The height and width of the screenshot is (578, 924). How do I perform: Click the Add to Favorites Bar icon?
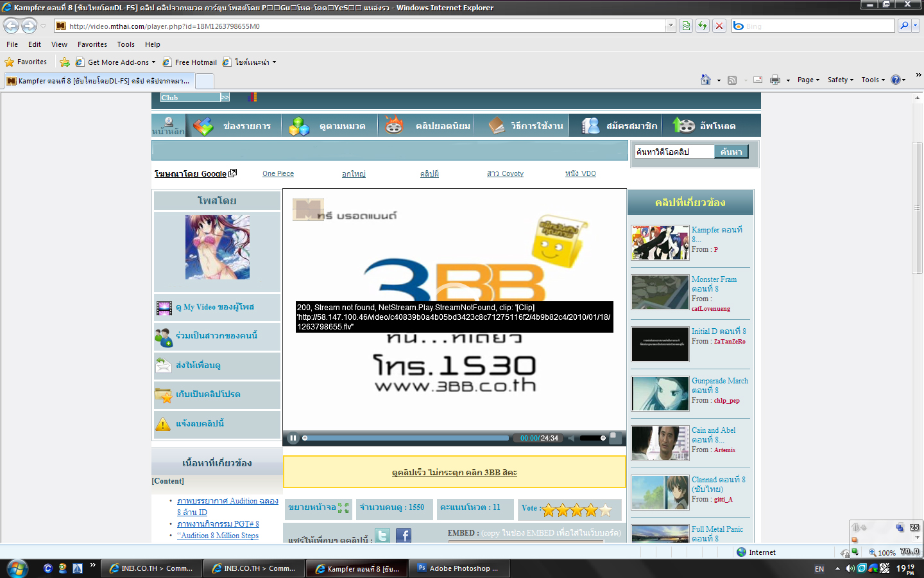64,62
